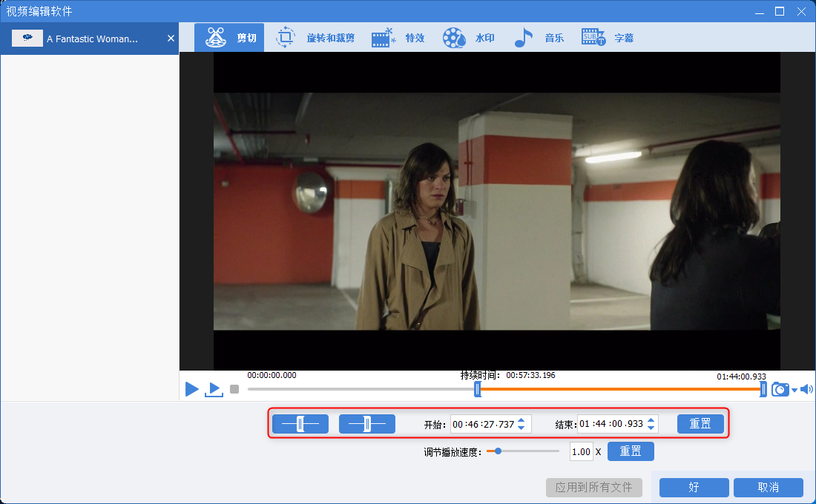Switch to the 字幕 subtitle tab

point(608,38)
